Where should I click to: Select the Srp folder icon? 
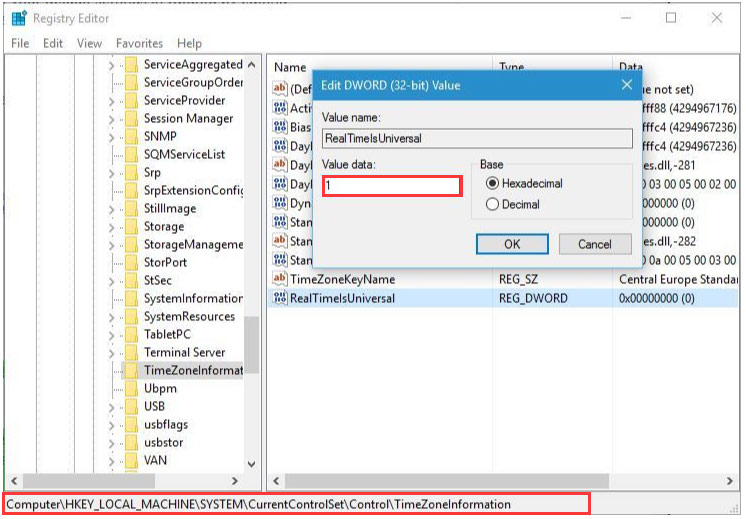(131, 172)
